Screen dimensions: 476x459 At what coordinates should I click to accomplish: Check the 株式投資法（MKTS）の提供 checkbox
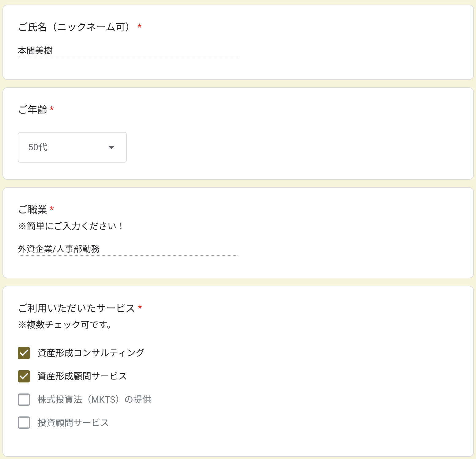[24, 400]
